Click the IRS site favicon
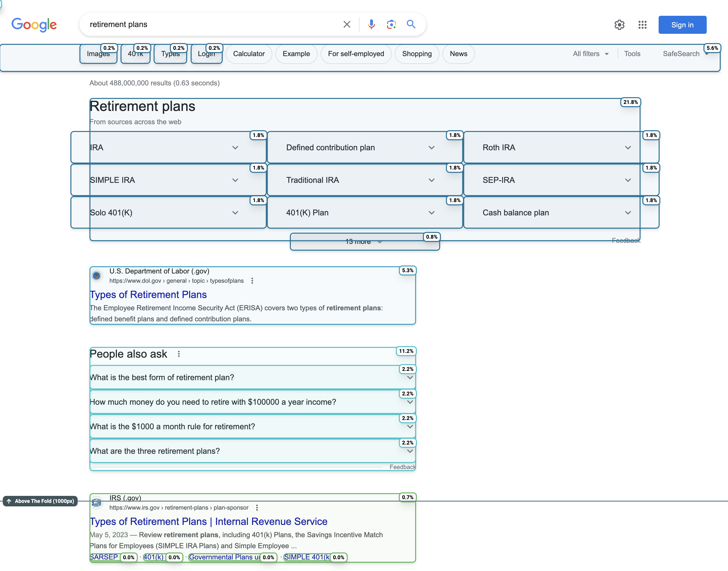 97,502
